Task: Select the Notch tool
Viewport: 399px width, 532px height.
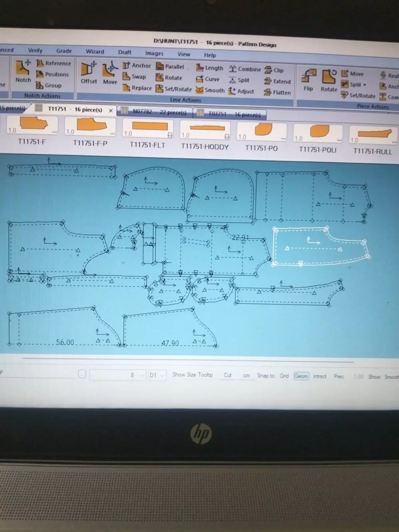Action: pos(23,71)
